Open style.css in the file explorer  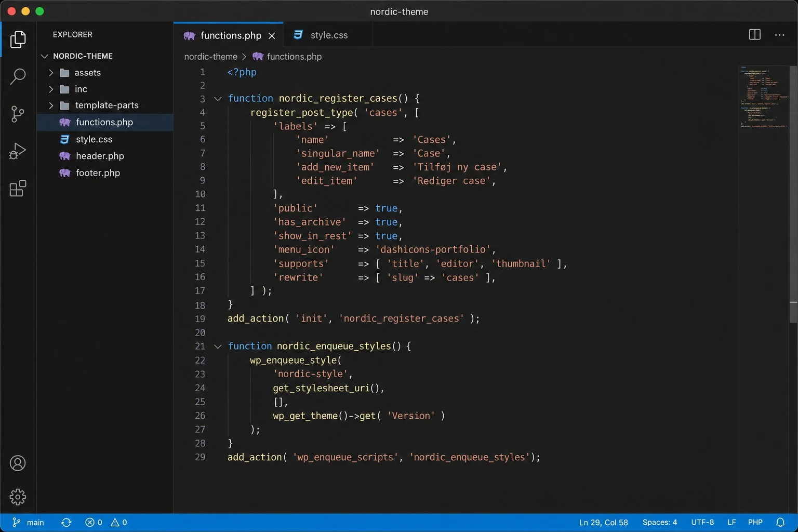[105, 139]
